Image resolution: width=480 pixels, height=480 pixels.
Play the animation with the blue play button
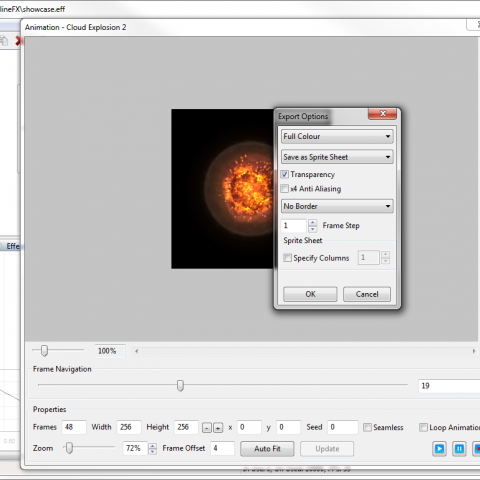[439, 449]
